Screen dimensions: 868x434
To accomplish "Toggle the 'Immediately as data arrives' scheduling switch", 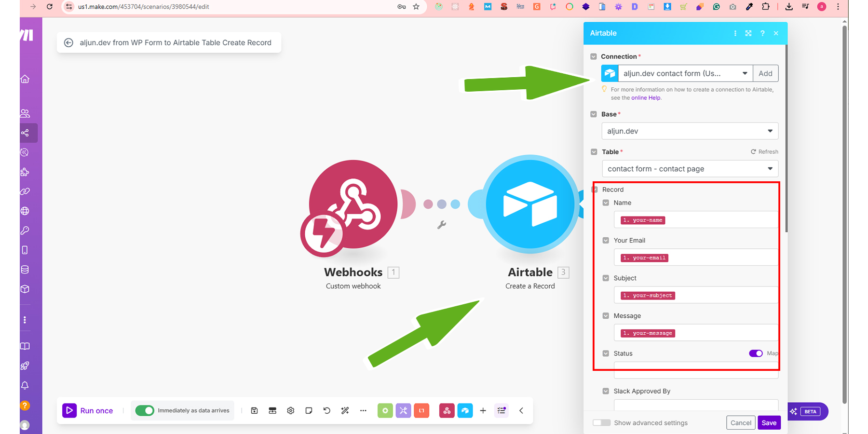I will [145, 410].
